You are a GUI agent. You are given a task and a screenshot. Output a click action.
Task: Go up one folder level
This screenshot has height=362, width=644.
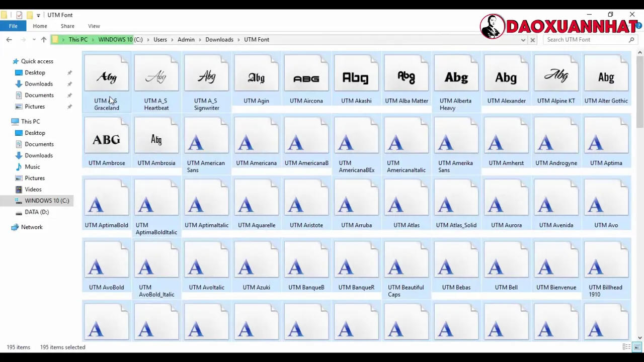[x=44, y=40]
